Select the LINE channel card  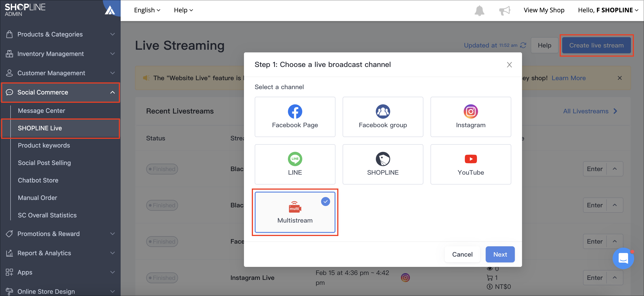pyautogui.click(x=295, y=164)
